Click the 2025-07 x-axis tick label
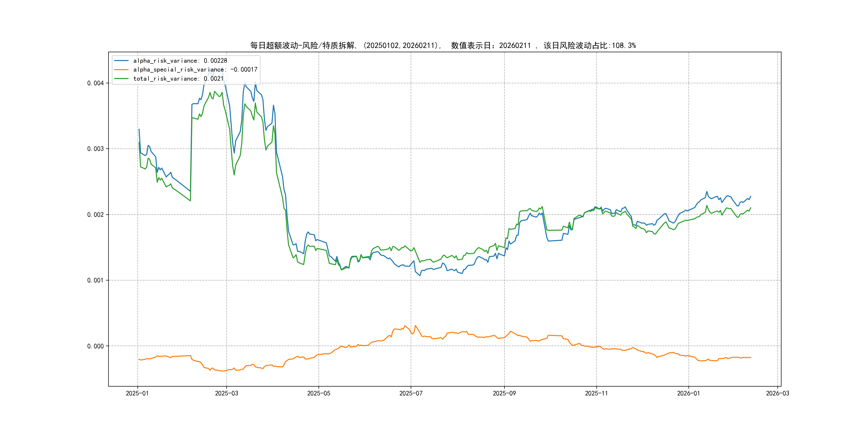 (411, 393)
